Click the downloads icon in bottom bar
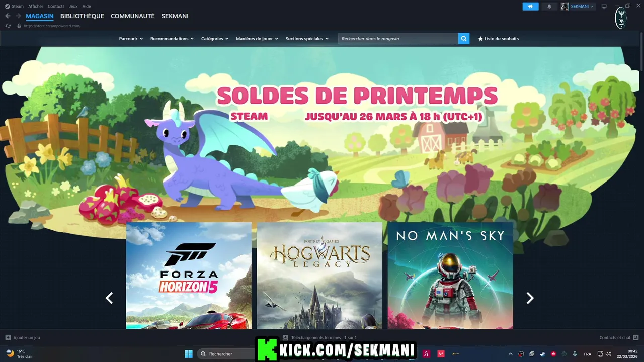The height and width of the screenshot is (362, 644). [x=285, y=338]
